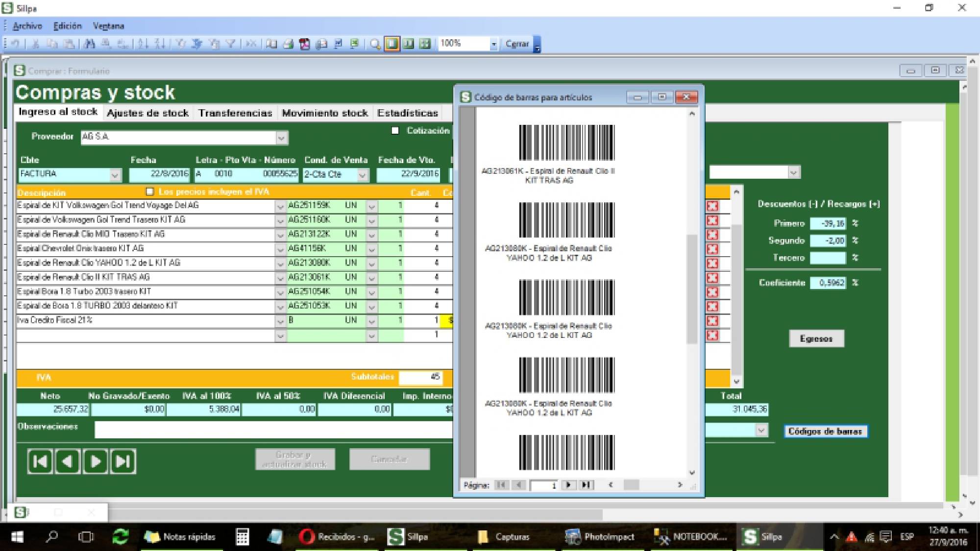Delete row Espiral Chevrolet Onix with red X
The height and width of the screenshot is (551, 980).
(712, 249)
